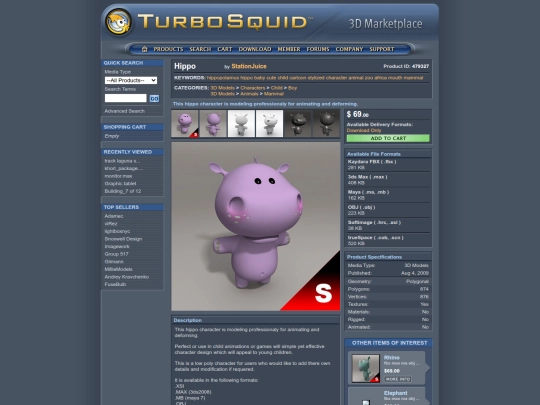Screen dimensions: 540x405
Task: Click the 'Empty' shopping cart text
Action: [x=112, y=136]
